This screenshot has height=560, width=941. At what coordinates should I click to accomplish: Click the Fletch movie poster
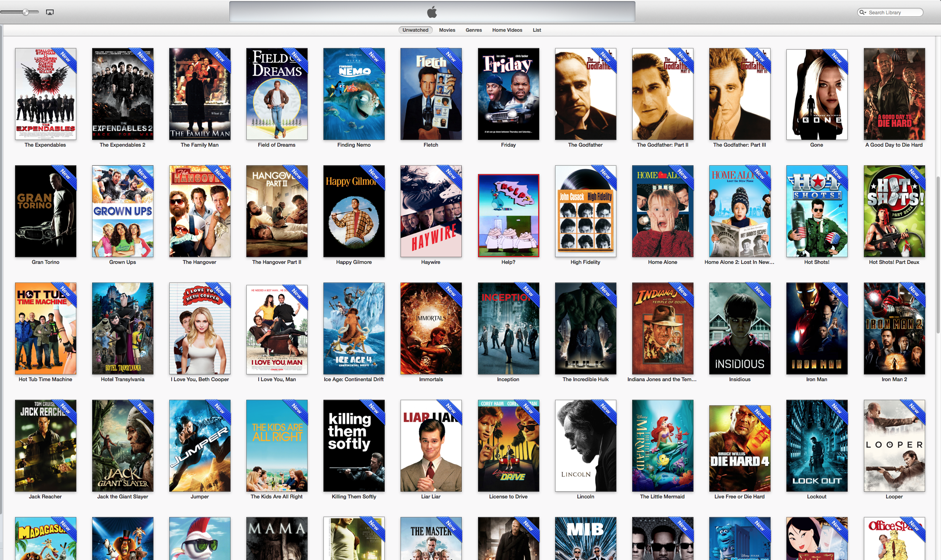click(431, 94)
